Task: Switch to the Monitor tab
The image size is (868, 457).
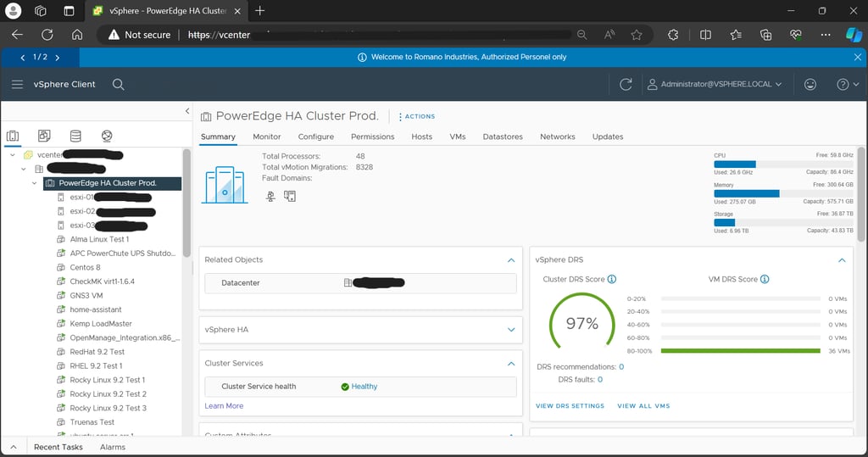Action: pyautogui.click(x=266, y=137)
